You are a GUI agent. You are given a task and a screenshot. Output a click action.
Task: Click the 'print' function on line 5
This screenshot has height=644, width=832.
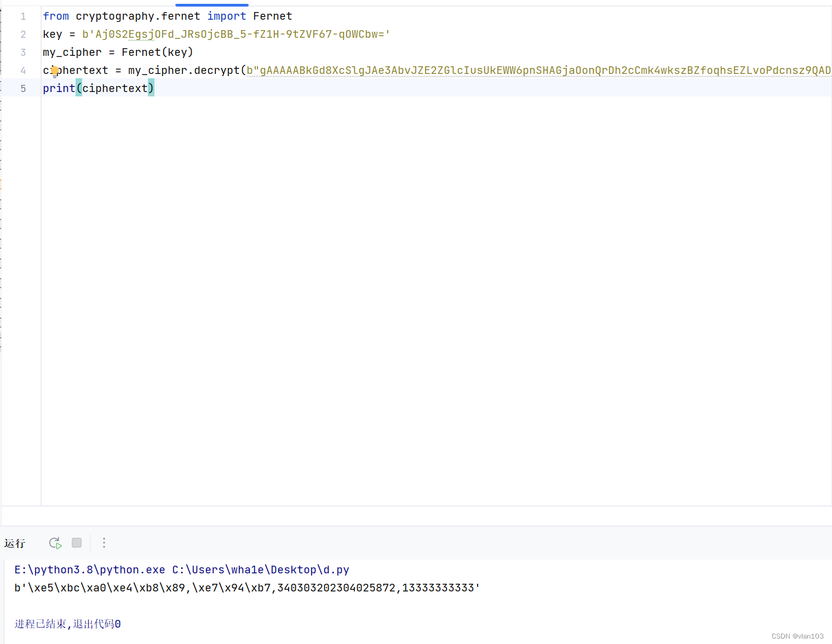59,89
